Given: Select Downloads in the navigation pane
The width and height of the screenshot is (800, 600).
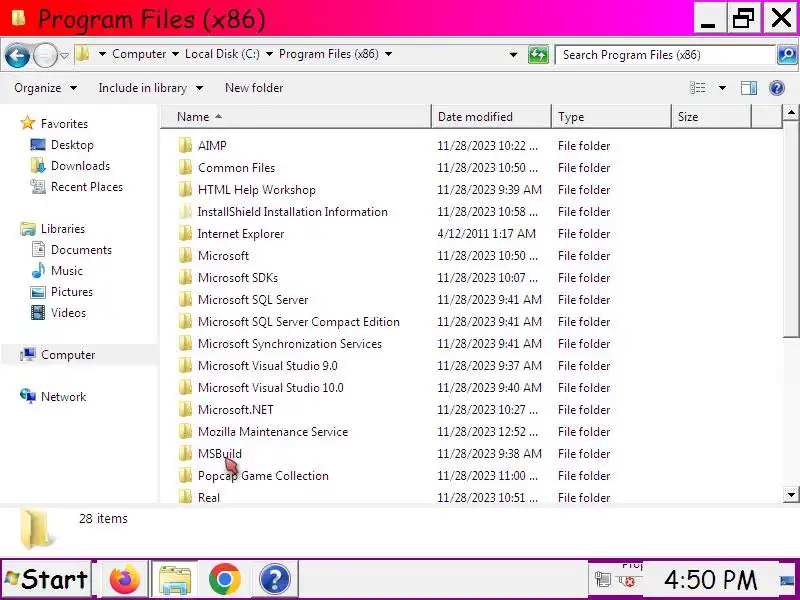Looking at the screenshot, I should [x=80, y=166].
